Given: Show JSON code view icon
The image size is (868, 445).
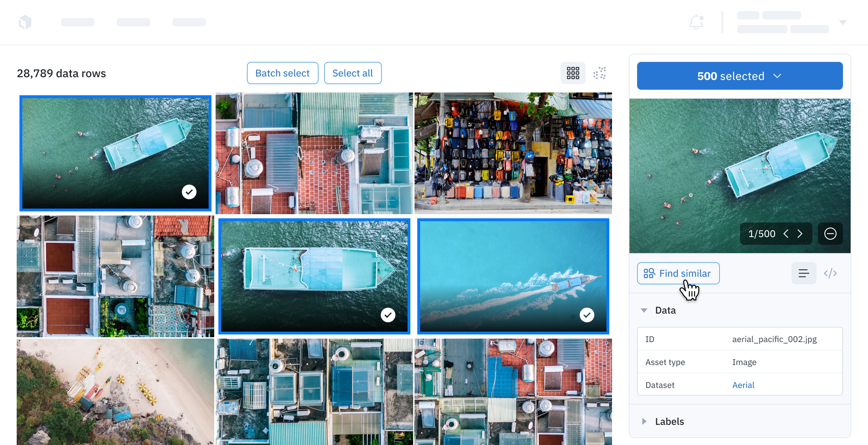Looking at the screenshot, I should point(830,273).
